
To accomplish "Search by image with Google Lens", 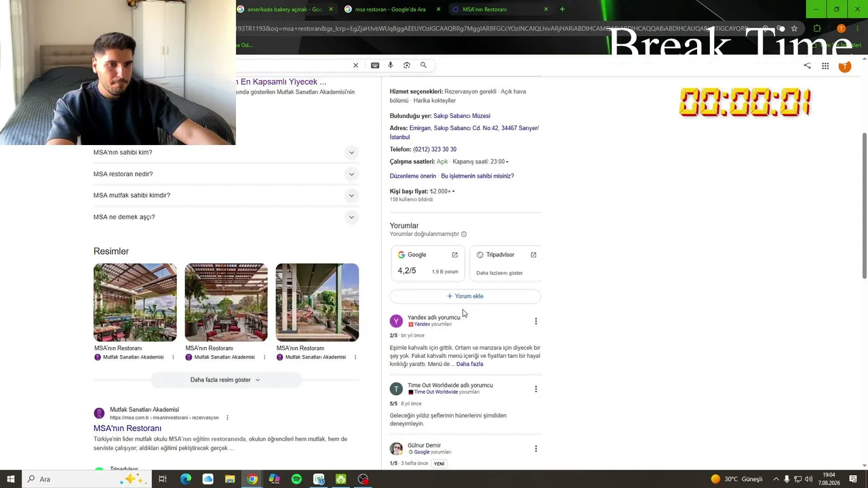I will pos(407,65).
